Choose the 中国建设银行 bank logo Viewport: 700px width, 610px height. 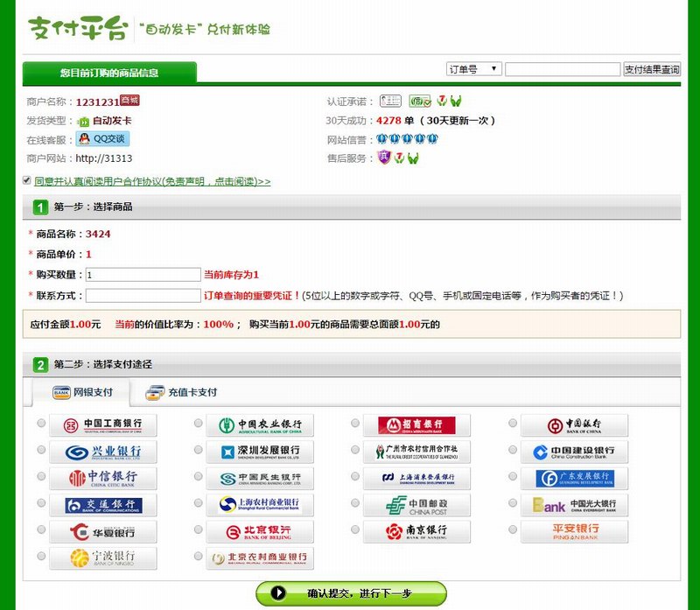pyautogui.click(x=574, y=452)
